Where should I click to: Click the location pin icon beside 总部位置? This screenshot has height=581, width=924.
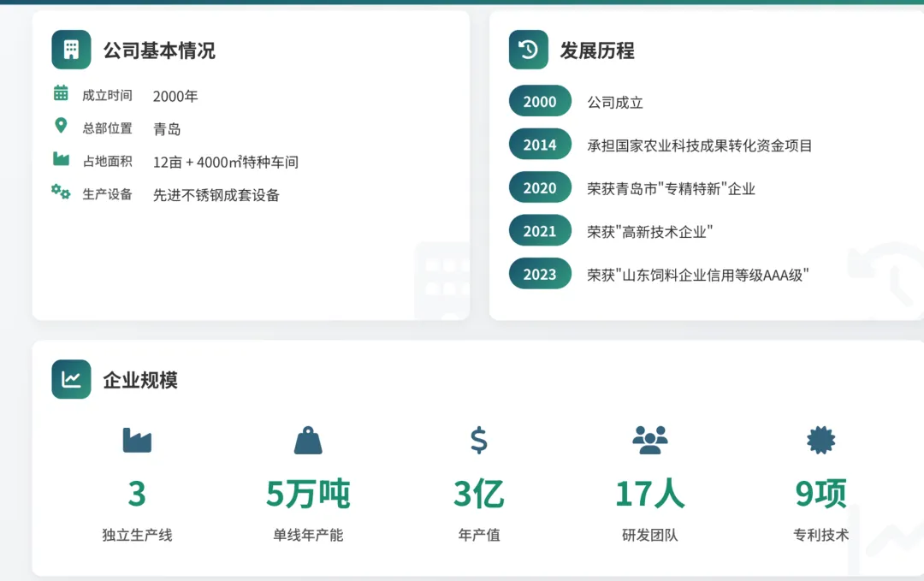click(x=61, y=127)
